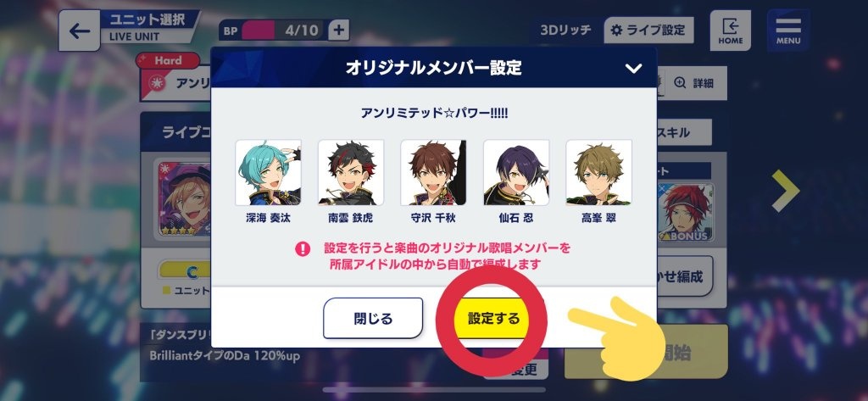
Task: Select 南雲 鉄虎 portrait
Action: [350, 173]
